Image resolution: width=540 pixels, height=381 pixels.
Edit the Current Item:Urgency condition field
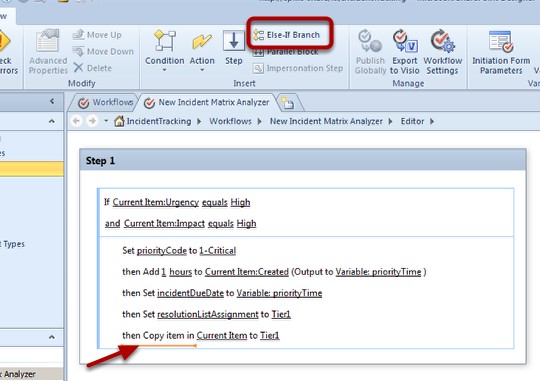click(156, 203)
